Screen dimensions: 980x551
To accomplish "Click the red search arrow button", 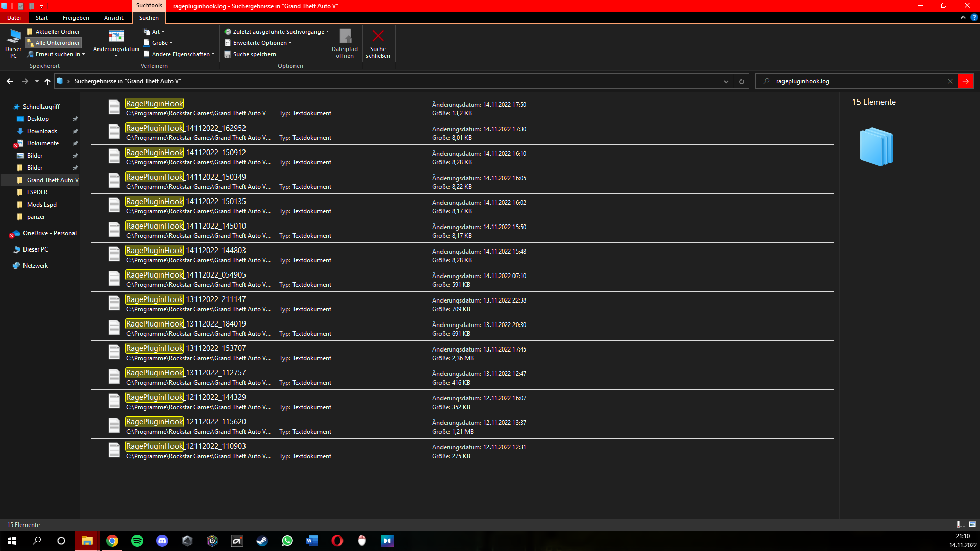I will pyautogui.click(x=966, y=81).
